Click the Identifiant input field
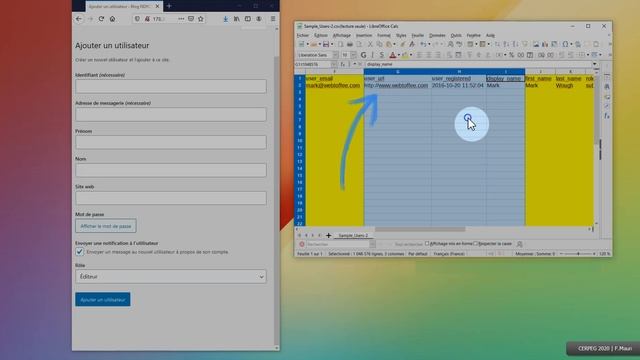The width and height of the screenshot is (640, 360). pyautogui.click(x=171, y=86)
